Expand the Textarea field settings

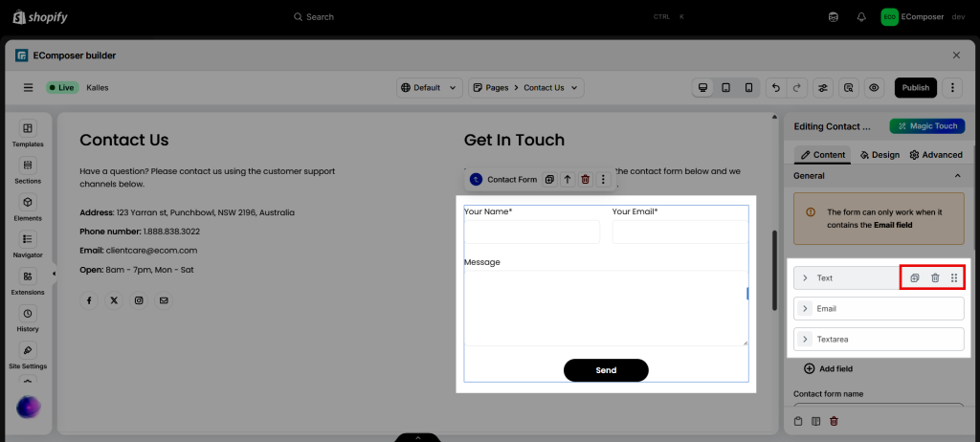click(x=805, y=340)
